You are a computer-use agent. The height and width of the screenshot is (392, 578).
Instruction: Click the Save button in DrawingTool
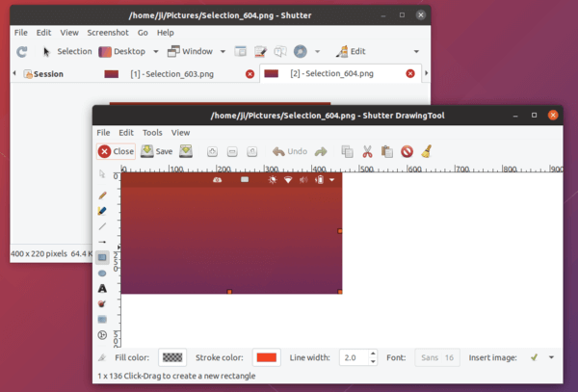point(157,151)
